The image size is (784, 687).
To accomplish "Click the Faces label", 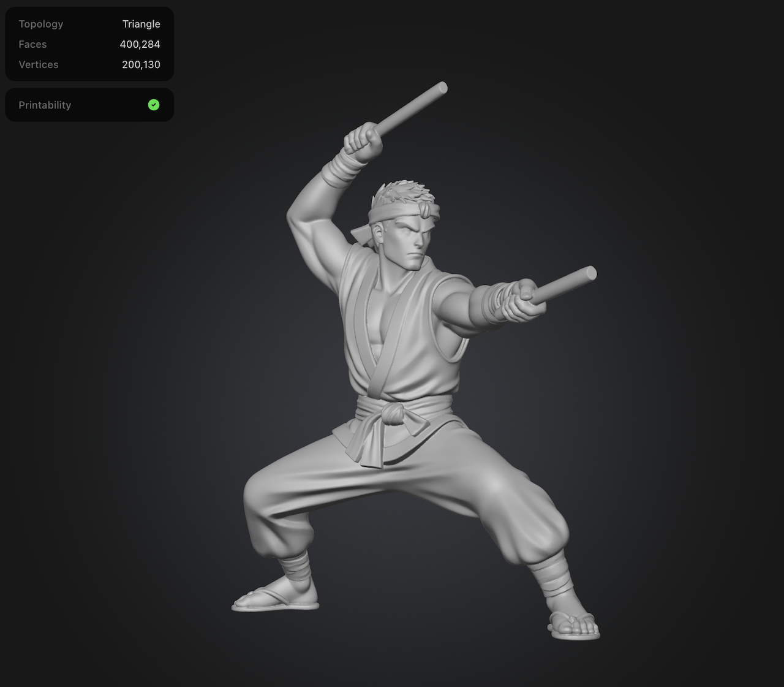I will click(x=32, y=44).
